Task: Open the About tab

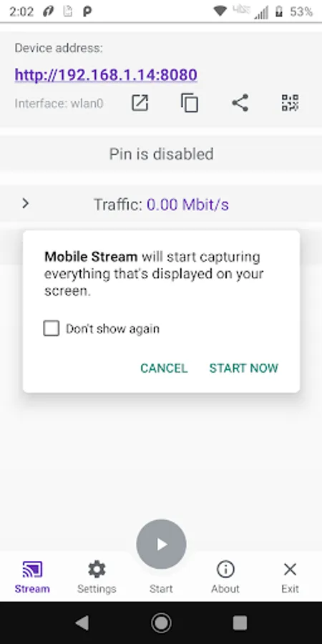Action: tap(225, 577)
